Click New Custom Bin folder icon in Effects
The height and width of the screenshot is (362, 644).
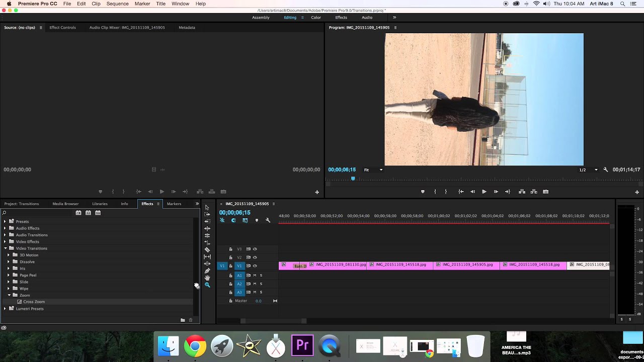click(183, 320)
